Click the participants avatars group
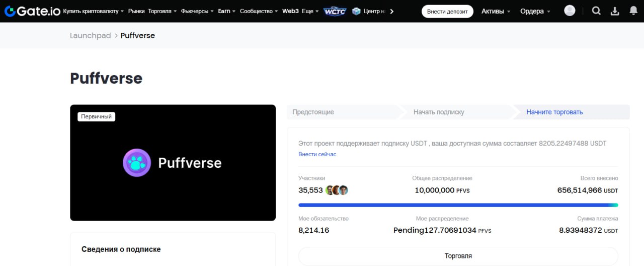 [x=337, y=190]
